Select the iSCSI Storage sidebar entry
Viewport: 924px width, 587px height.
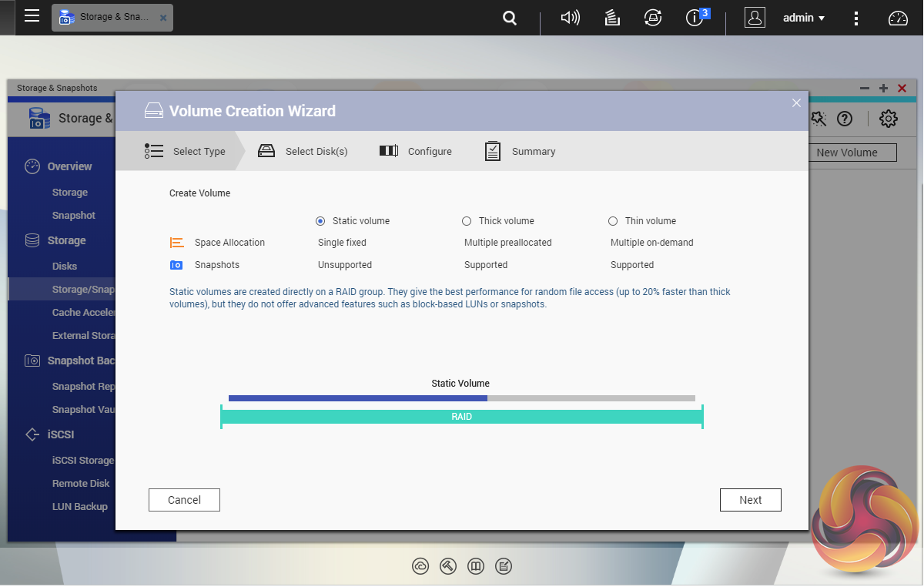click(85, 460)
